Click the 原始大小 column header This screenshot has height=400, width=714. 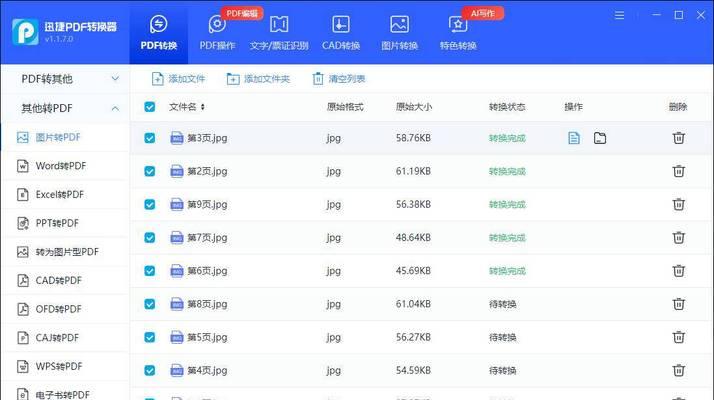(x=413, y=107)
